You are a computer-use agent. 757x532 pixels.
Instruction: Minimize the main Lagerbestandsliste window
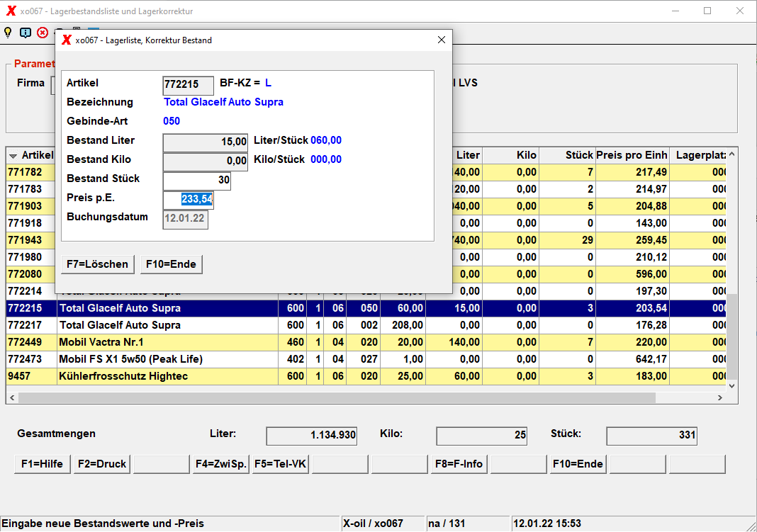[675, 11]
